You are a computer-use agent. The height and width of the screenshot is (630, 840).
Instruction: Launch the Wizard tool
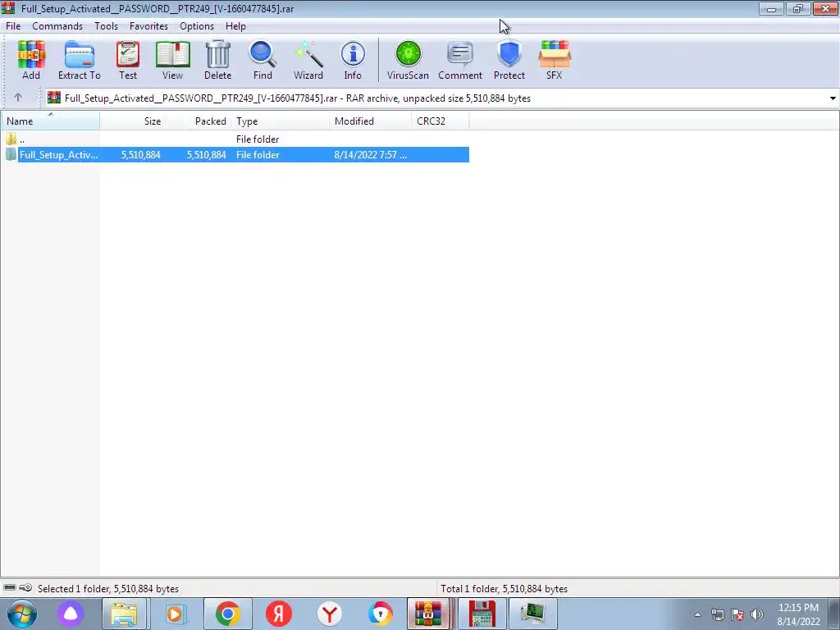(x=308, y=60)
